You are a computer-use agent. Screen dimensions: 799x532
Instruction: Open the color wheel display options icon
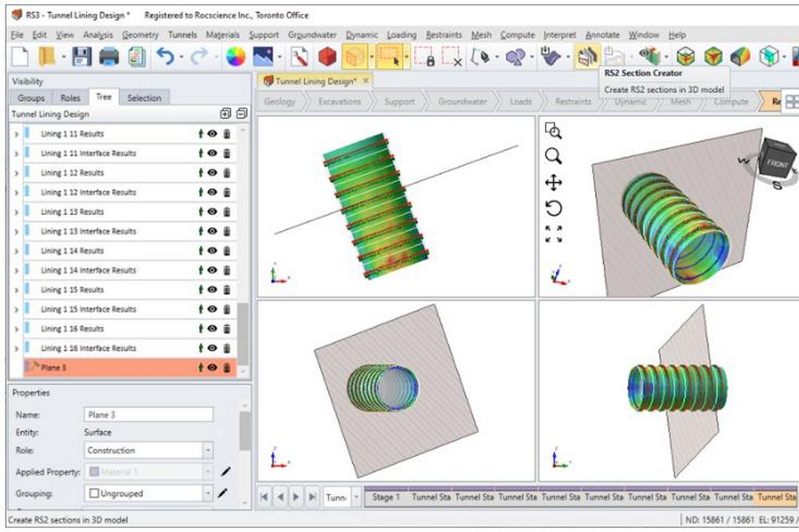[235, 57]
